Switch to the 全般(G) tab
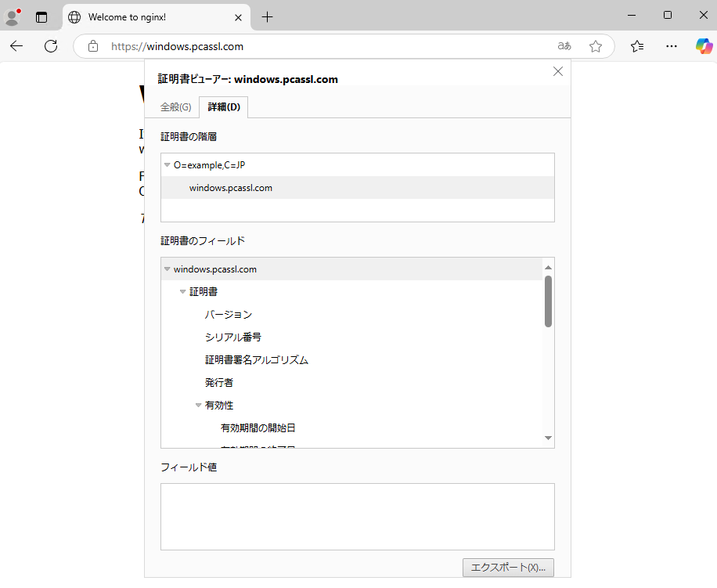This screenshot has height=588, width=717. (175, 107)
